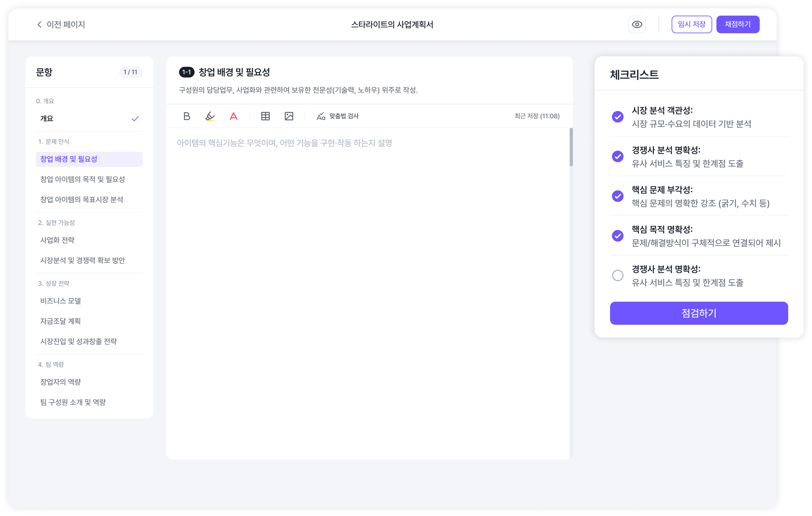Insert a table using grid icon
812x516 pixels.
265,116
